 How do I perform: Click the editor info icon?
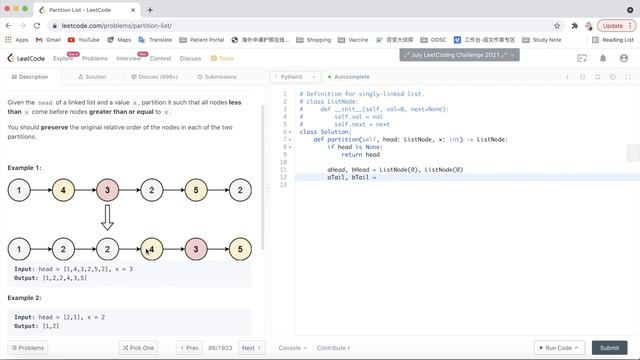tap(567, 77)
